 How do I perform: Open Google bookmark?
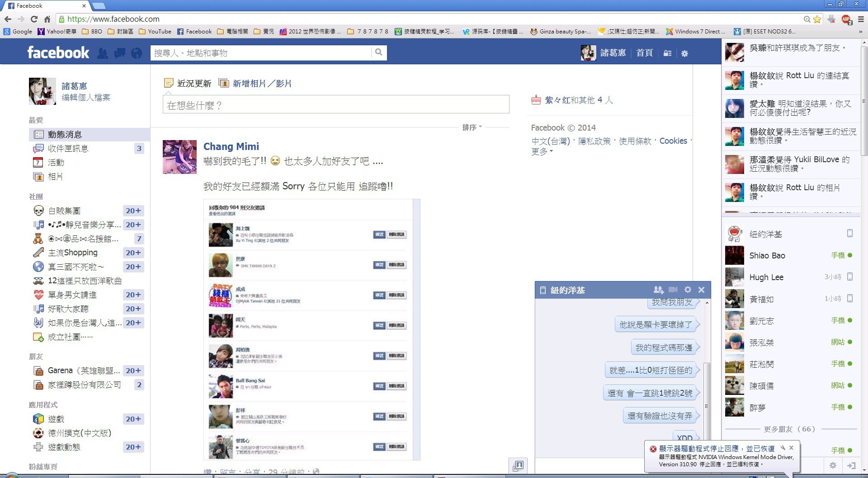(18, 31)
